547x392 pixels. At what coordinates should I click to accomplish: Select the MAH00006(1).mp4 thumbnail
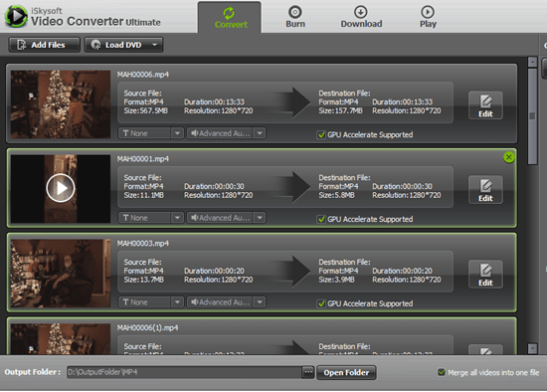click(61, 339)
